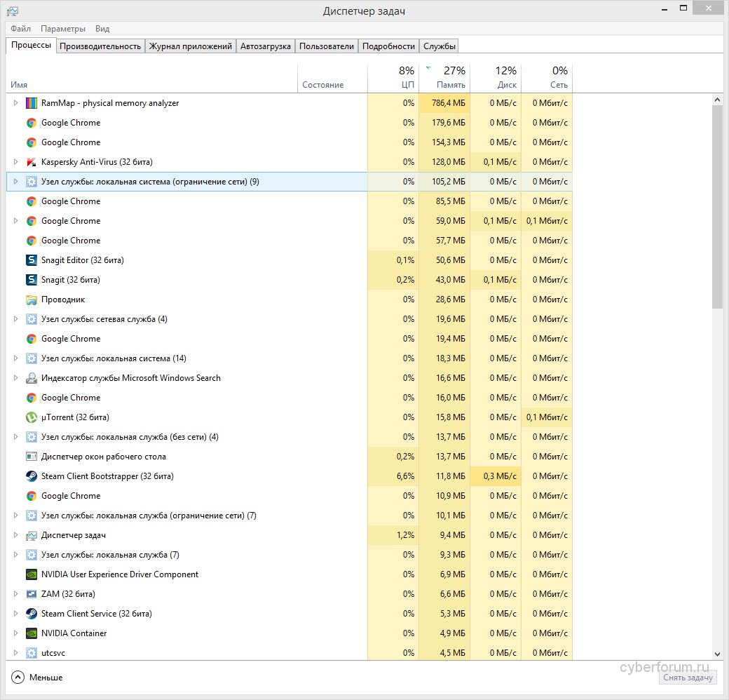Expand Узел службы: сетевая служба (4)
729x700 pixels.
click(16, 319)
